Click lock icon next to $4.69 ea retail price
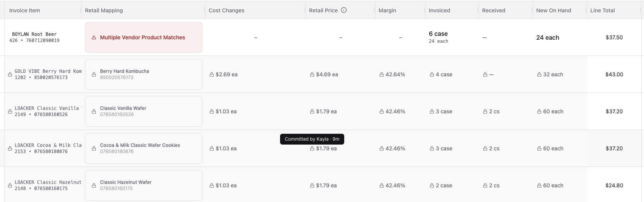The image size is (644, 202). coord(312,74)
